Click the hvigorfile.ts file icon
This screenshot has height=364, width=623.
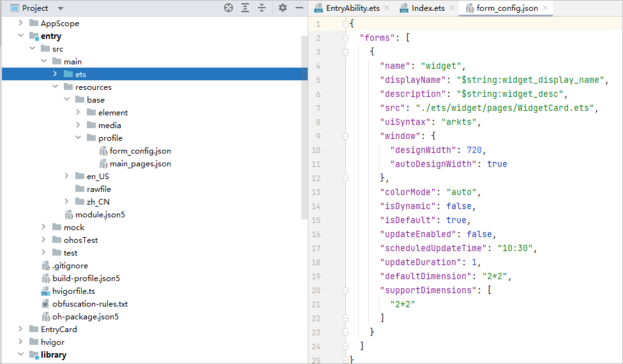point(45,291)
